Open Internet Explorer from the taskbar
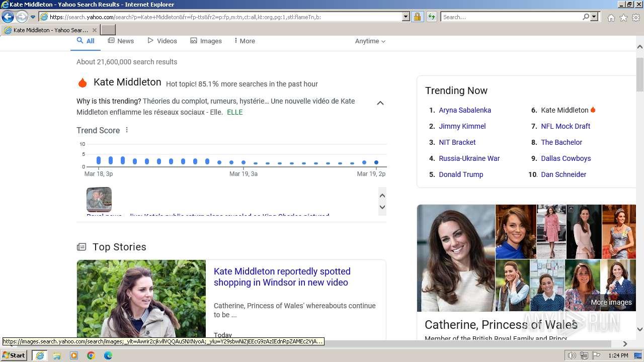 (x=40, y=355)
